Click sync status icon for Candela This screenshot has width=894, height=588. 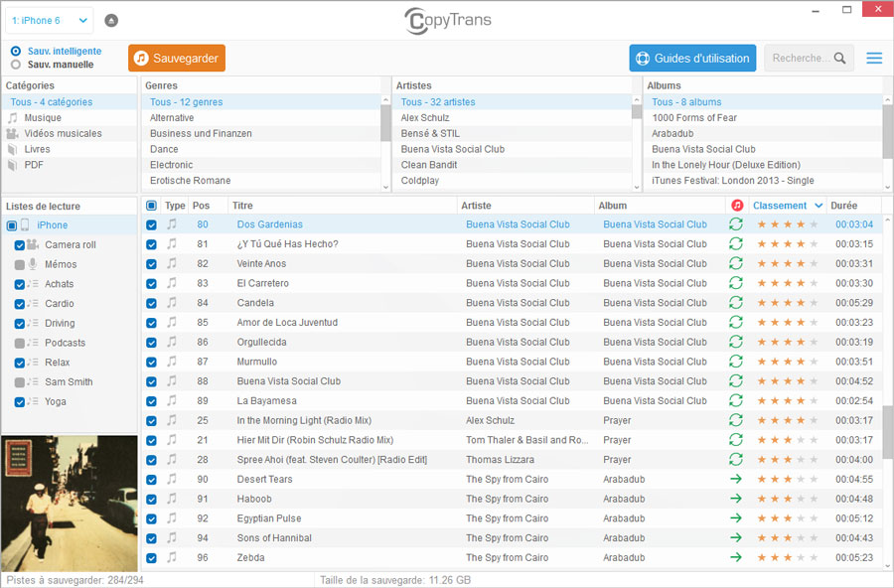[736, 302]
